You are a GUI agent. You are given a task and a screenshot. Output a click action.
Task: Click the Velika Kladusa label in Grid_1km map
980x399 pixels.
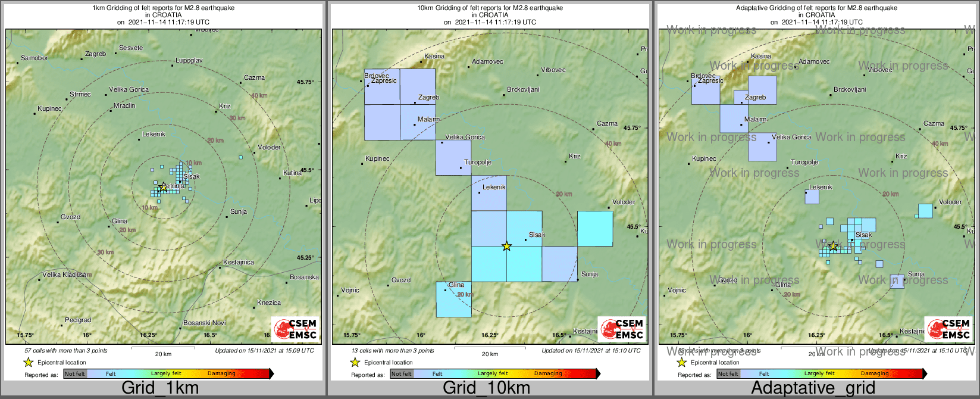[x=67, y=275]
